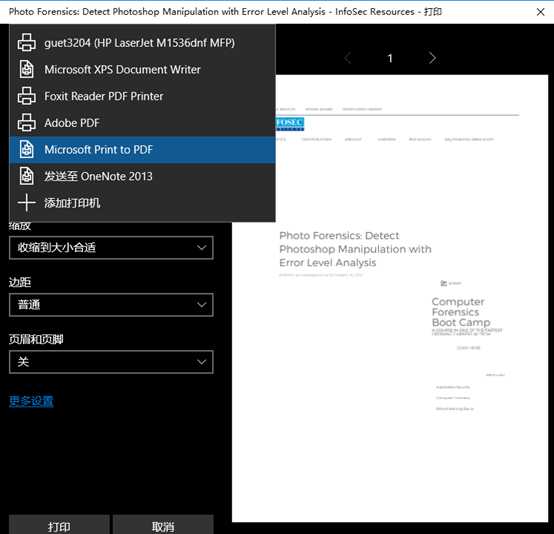Select Adobe PDF printer option

pyautogui.click(x=142, y=123)
